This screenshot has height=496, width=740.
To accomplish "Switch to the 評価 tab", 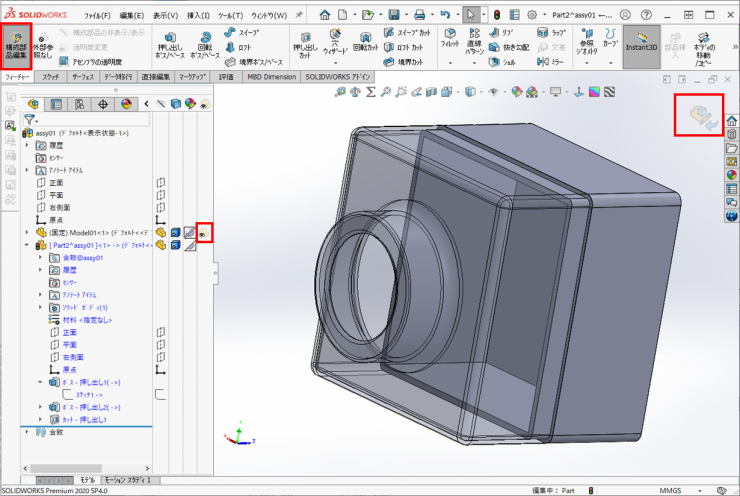I will tap(226, 76).
